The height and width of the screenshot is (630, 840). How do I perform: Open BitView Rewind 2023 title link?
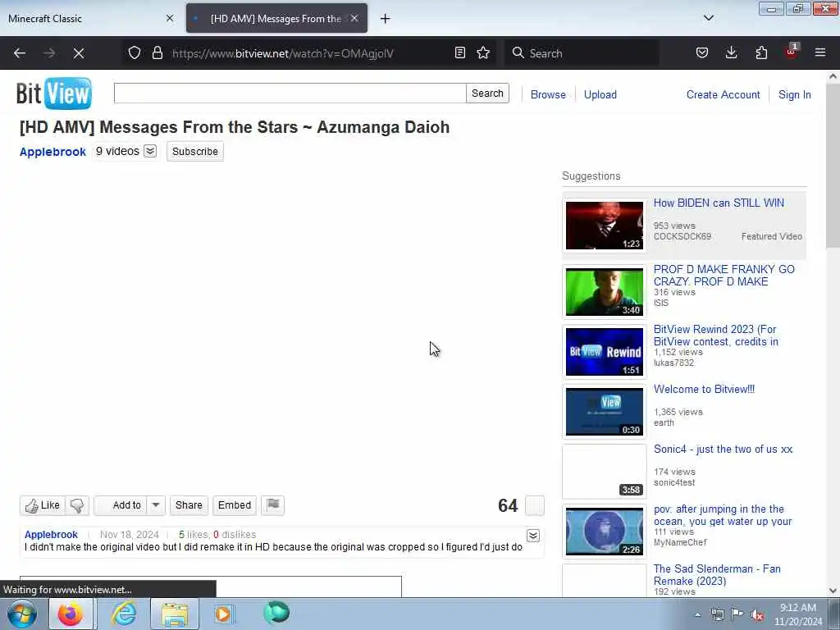coord(715,336)
